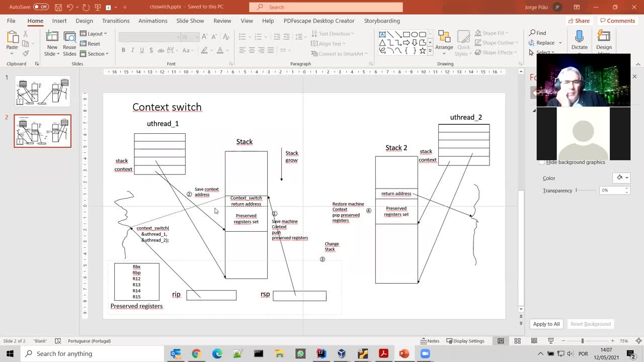Open Chrome from the taskbar
The height and width of the screenshot is (362, 644).
pos(196,353)
